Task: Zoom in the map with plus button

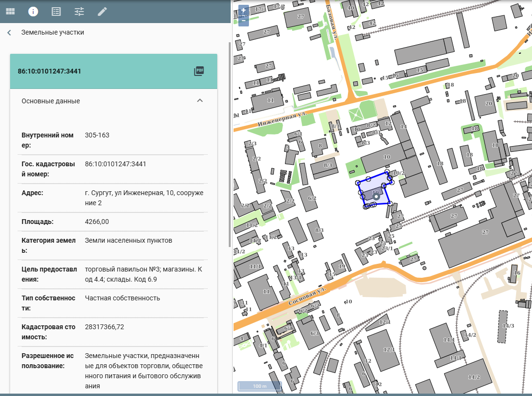Action: tap(244, 11)
